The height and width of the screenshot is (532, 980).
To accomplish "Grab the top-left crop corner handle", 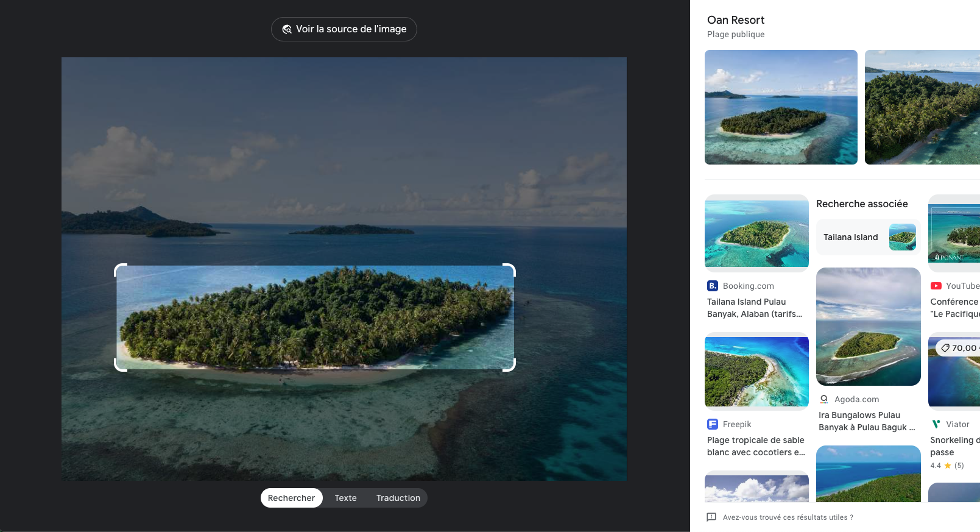I will tap(120, 269).
